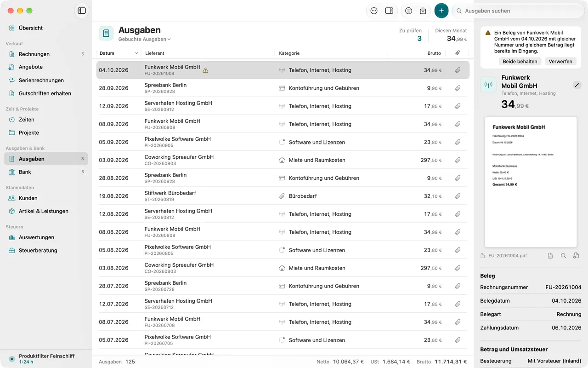Click the Belegart value 'Rechnung'
Viewport: 588px width, 368px height.
tap(569, 314)
